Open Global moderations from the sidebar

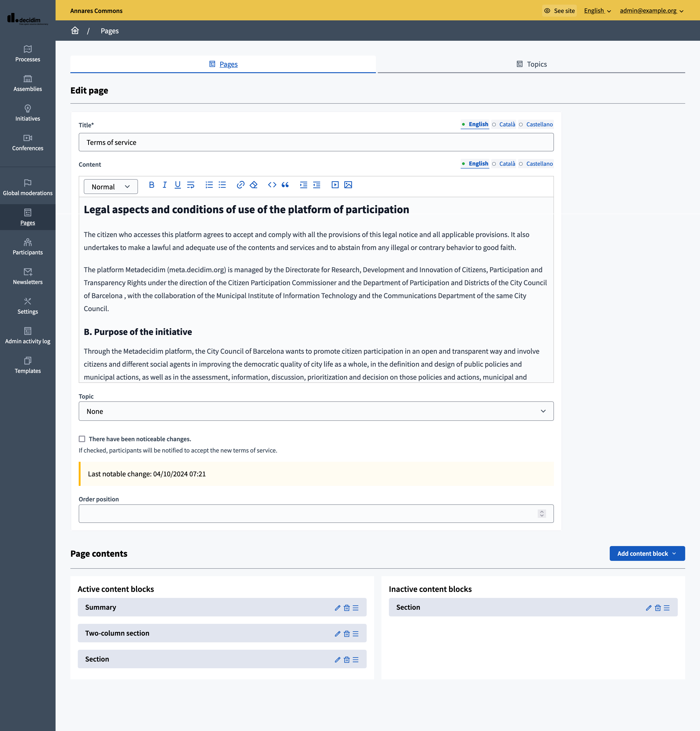coord(27,187)
